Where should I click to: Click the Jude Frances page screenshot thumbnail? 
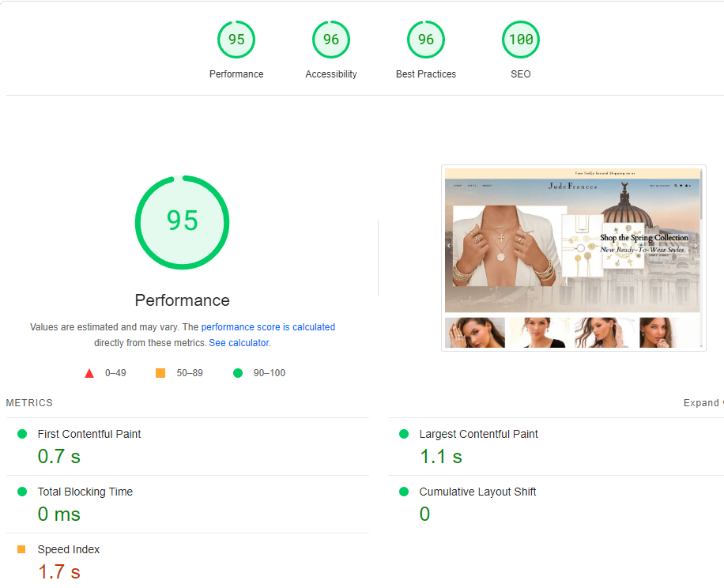(x=573, y=258)
